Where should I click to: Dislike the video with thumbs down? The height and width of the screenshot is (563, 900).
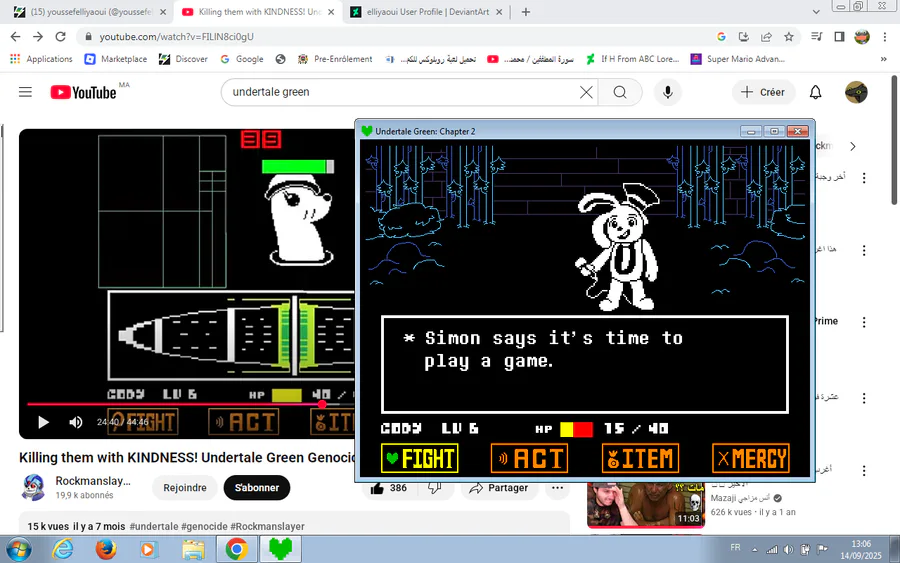coord(435,488)
